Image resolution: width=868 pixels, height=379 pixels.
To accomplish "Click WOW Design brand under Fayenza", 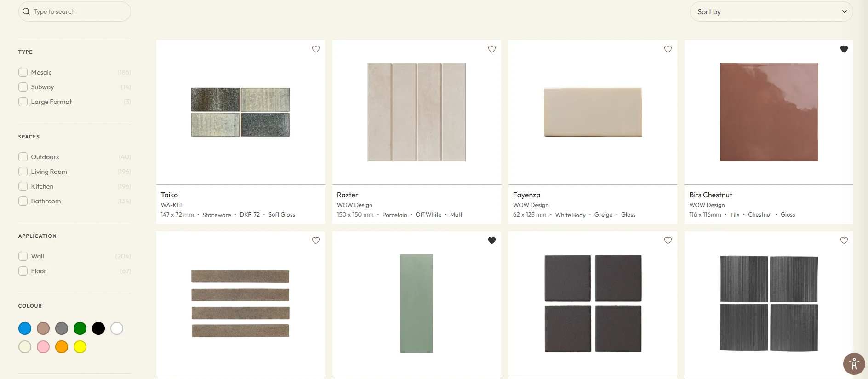I will 531,205.
